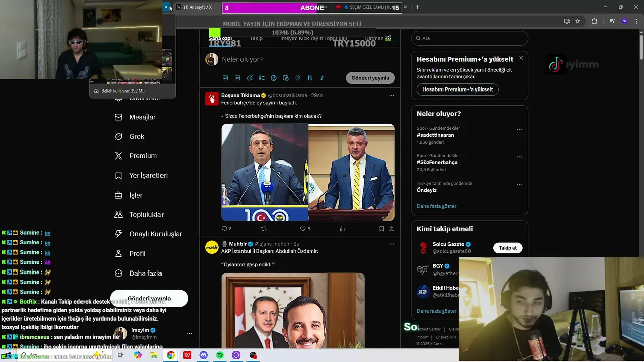The width and height of the screenshot is (644, 362).
Task: Go to Premium in the sidebar
Action: click(136, 156)
